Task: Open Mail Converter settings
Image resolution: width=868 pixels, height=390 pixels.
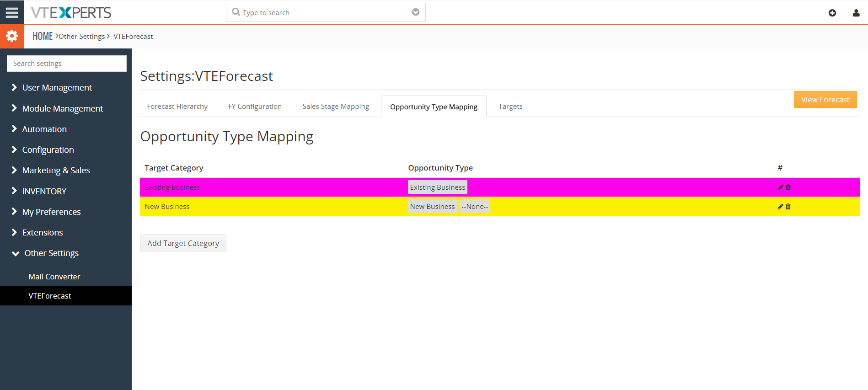Action: (x=54, y=277)
